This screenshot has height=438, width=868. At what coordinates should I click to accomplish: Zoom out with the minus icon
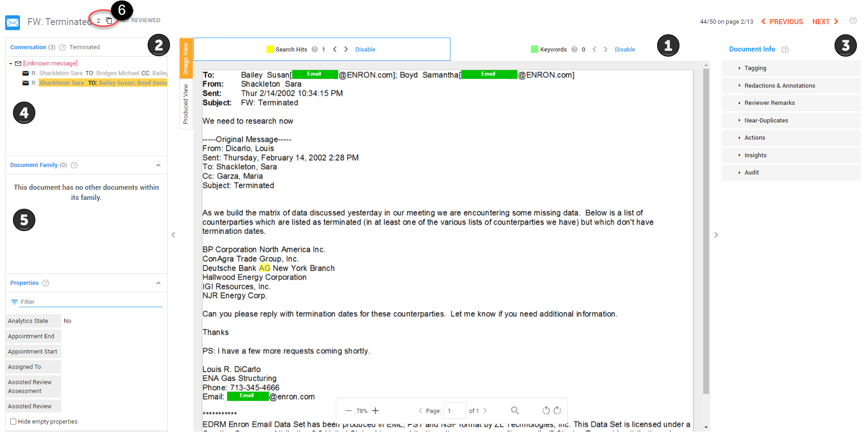tap(348, 411)
